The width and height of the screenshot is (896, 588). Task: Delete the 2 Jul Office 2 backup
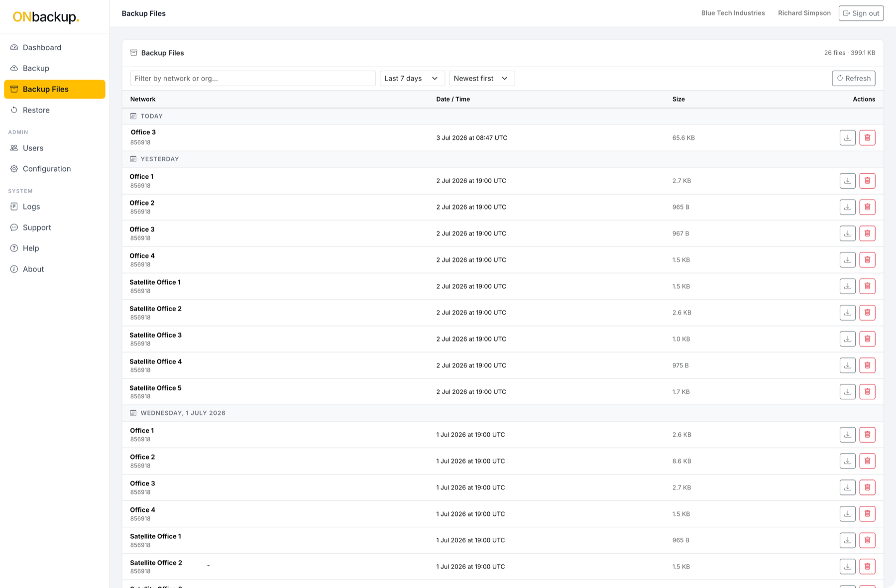click(x=867, y=207)
